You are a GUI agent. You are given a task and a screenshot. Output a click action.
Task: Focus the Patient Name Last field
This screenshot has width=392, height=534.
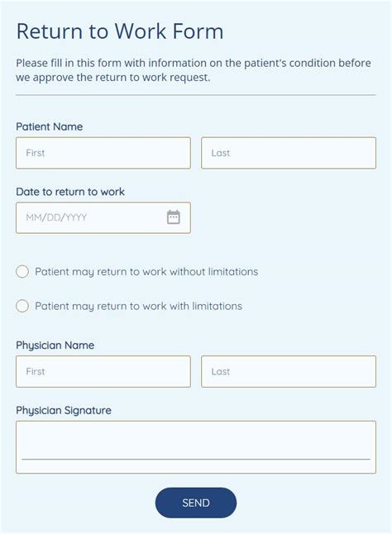289,153
